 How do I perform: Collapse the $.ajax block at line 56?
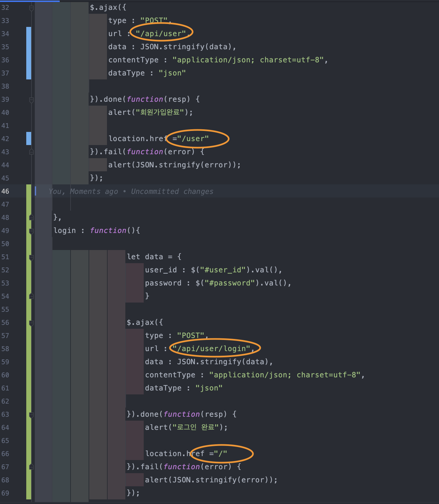click(31, 323)
